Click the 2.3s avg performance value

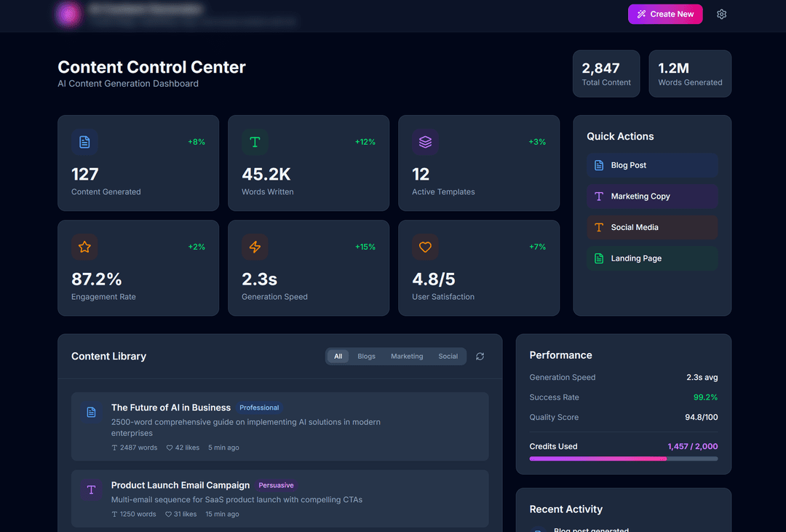click(702, 378)
